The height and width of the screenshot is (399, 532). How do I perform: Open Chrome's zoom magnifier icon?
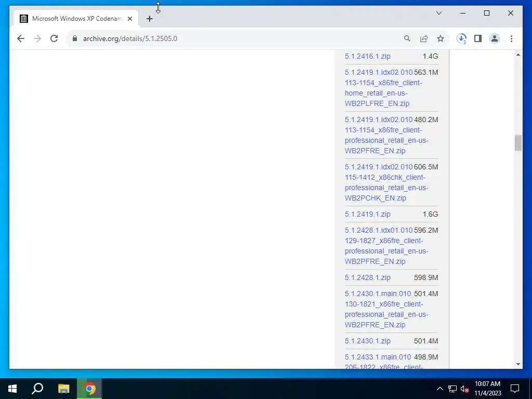tap(407, 38)
